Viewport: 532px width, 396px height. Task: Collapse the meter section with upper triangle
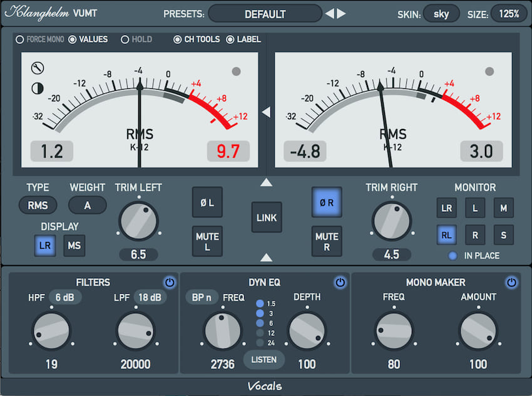click(x=267, y=182)
